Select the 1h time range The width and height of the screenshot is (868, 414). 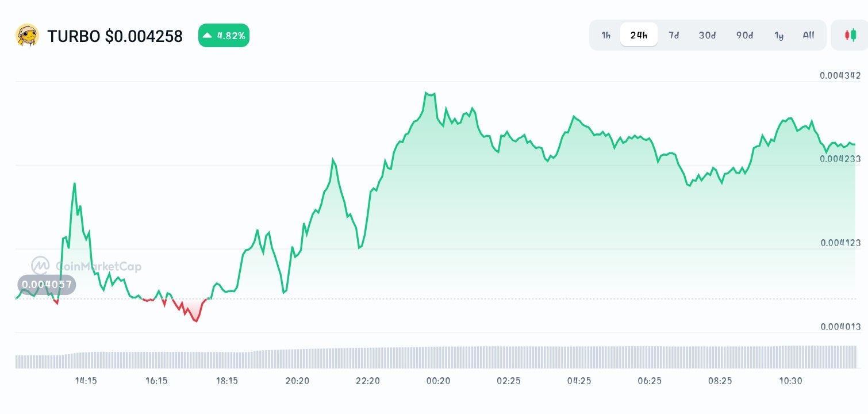click(x=605, y=35)
